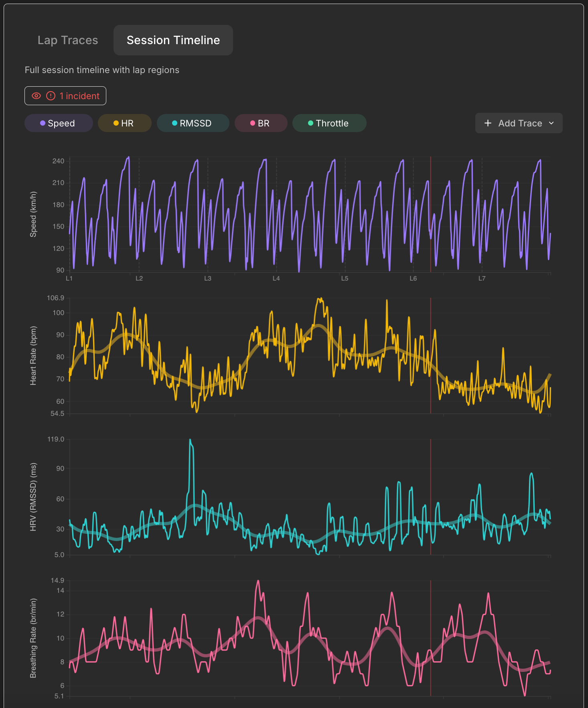
Task: Click the 240 speed axis label
Action: [58, 161]
